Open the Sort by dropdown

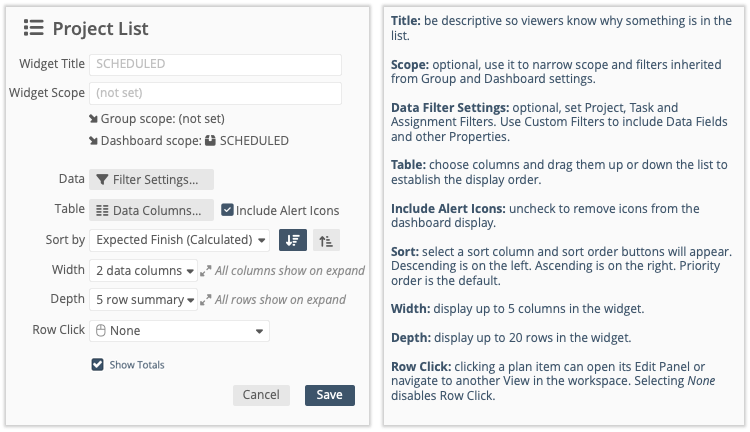point(180,240)
